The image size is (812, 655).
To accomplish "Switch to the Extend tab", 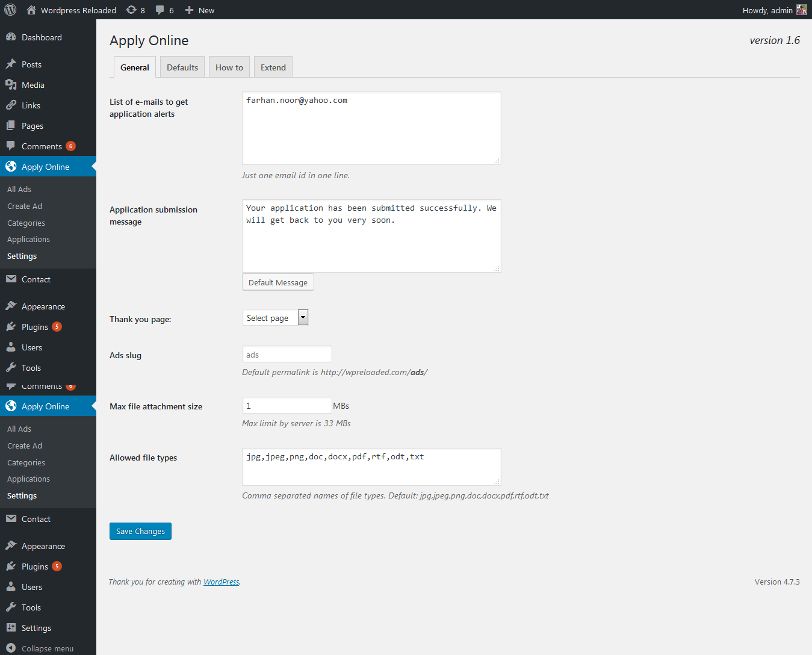I will 273,67.
